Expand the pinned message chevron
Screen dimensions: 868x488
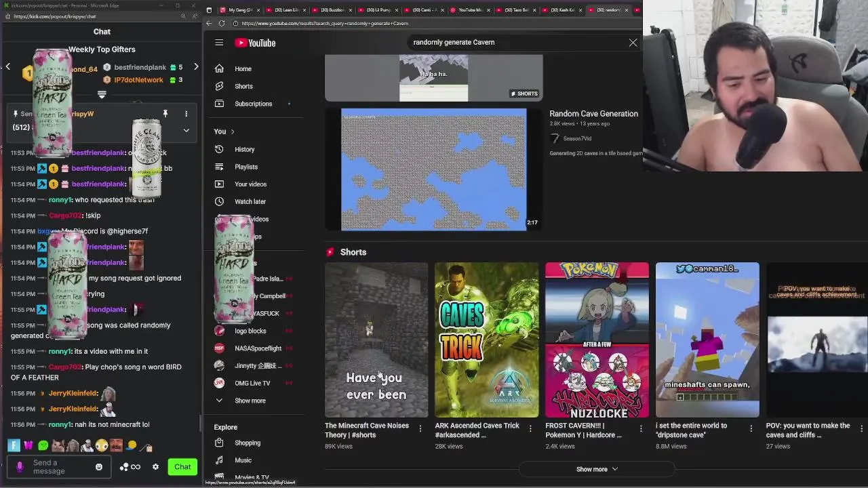pyautogui.click(x=186, y=130)
